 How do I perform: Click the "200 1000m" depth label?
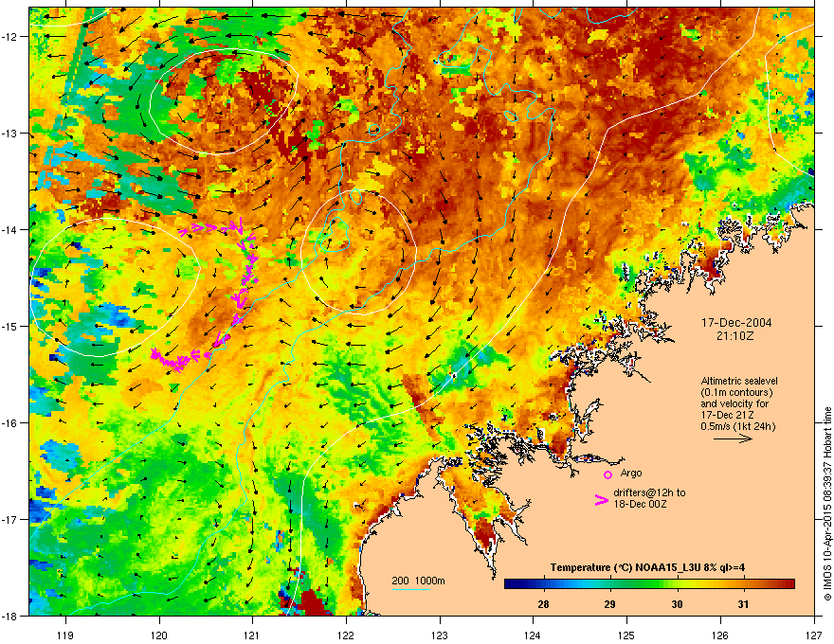418,581
